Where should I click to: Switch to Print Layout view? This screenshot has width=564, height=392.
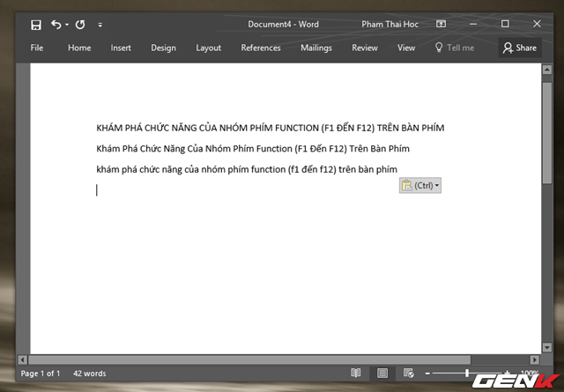point(382,374)
